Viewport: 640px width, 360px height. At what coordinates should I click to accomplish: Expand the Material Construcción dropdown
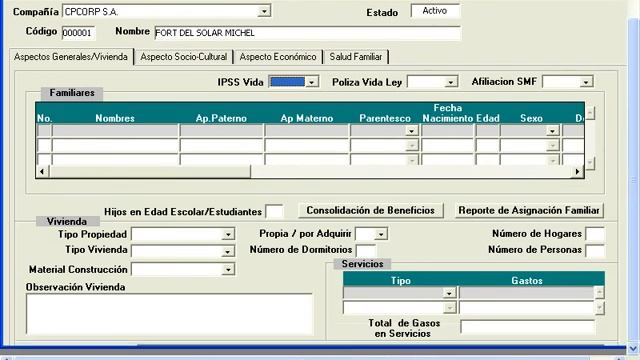[228, 269]
